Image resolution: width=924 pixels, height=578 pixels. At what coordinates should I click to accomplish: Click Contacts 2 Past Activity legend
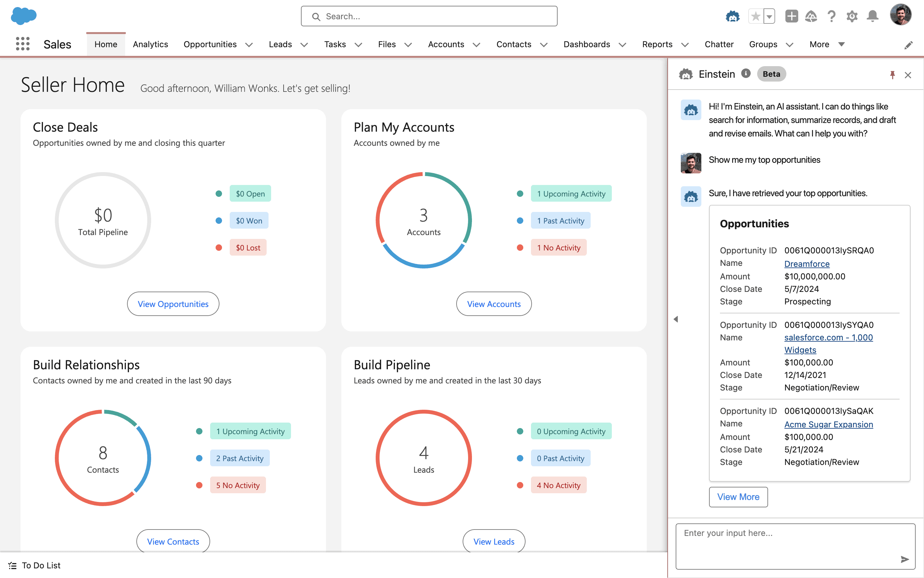(240, 458)
